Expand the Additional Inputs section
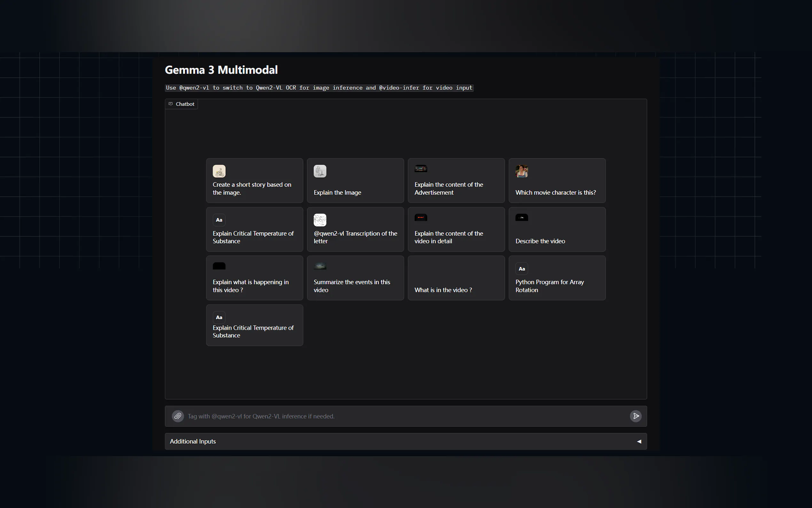 (x=193, y=441)
